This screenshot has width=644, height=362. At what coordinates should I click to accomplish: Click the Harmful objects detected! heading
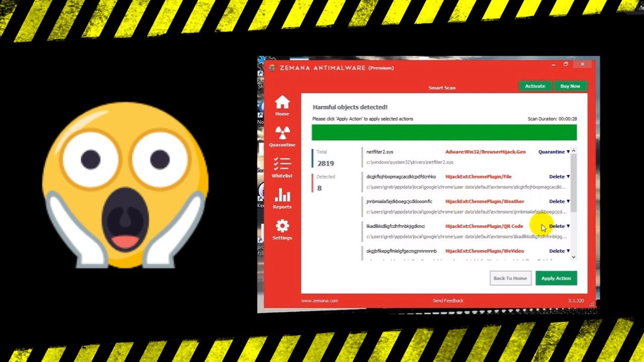click(350, 107)
